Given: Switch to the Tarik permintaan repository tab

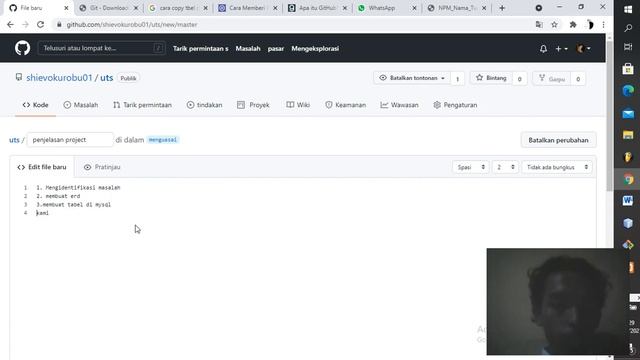Looking at the screenshot, I should (x=142, y=105).
